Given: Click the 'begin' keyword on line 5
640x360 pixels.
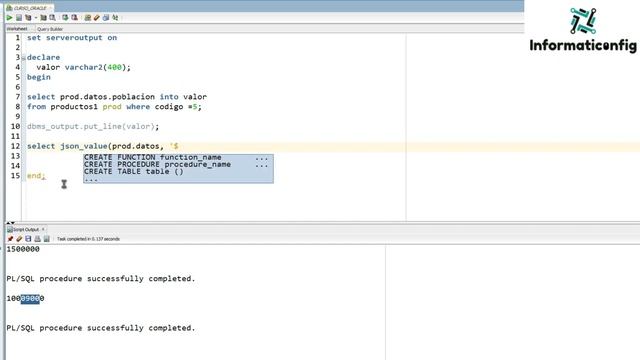Looking at the screenshot, I should click(39, 77).
